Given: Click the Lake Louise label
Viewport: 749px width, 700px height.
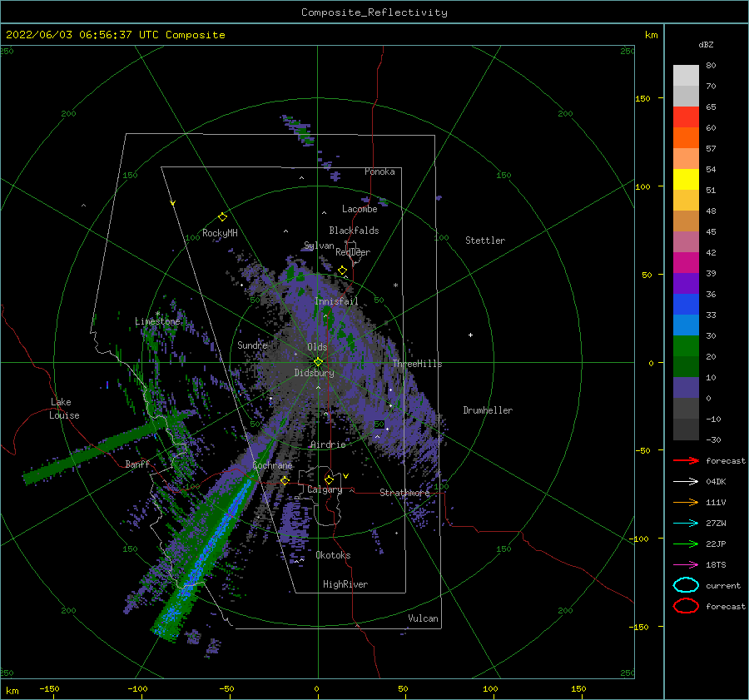Looking at the screenshot, I should (x=64, y=409).
